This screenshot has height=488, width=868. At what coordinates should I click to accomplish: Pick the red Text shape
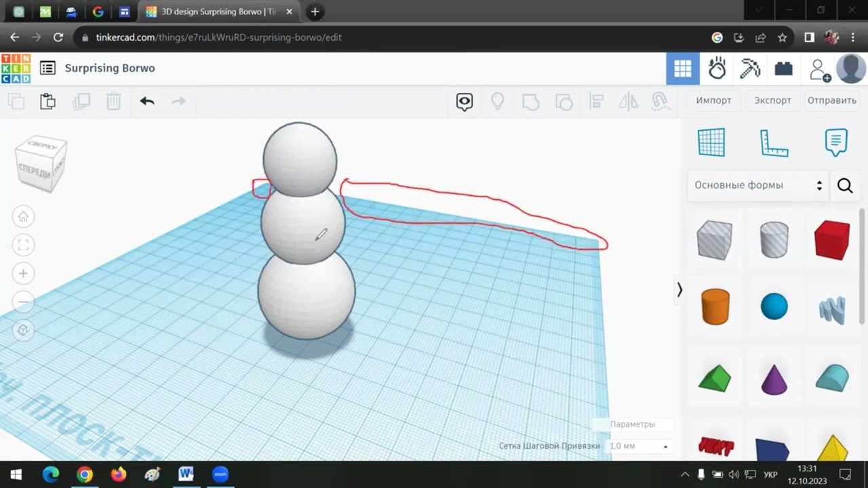[x=715, y=446]
